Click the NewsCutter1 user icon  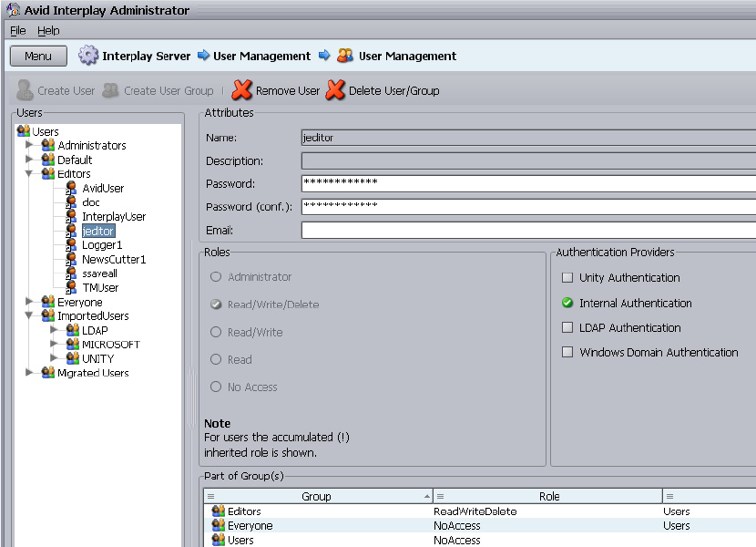(71, 259)
